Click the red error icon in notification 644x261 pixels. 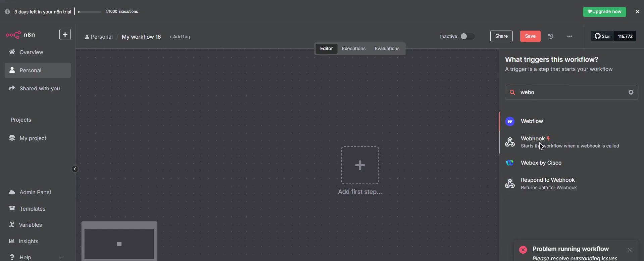pos(523,250)
